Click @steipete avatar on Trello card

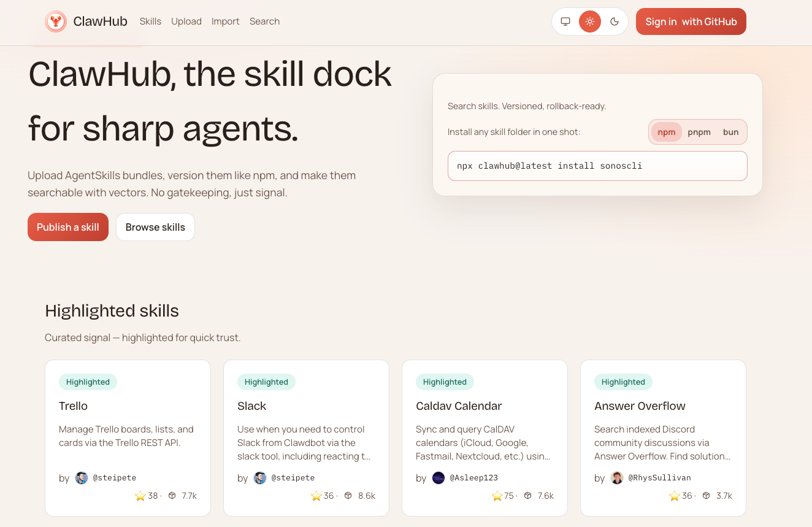(x=82, y=478)
